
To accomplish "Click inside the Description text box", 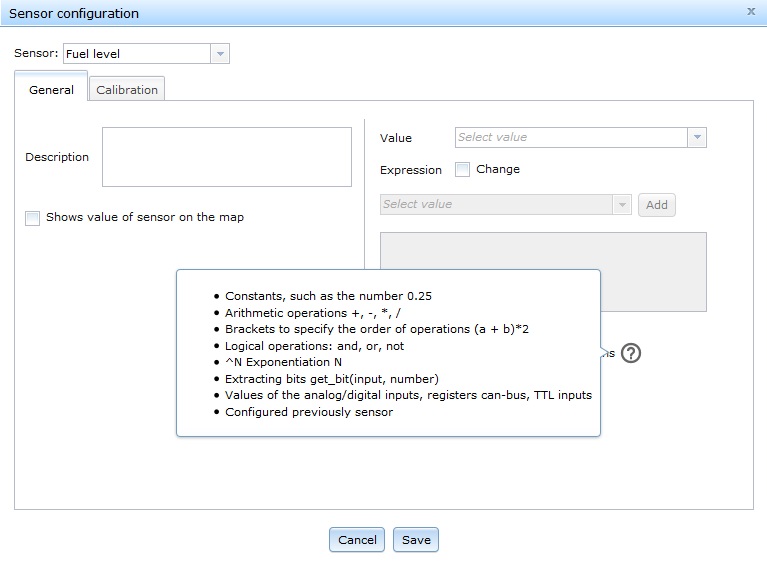I will pyautogui.click(x=227, y=157).
